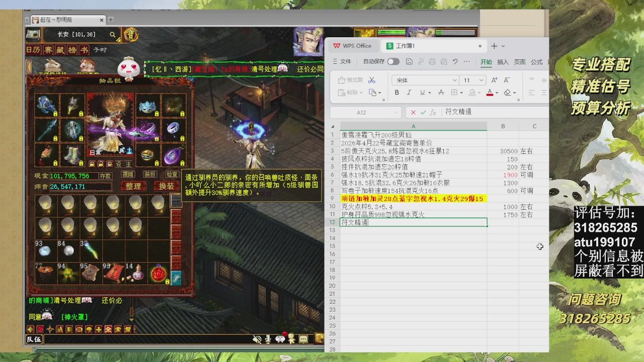Increase font size with A+ icon

[494, 80]
